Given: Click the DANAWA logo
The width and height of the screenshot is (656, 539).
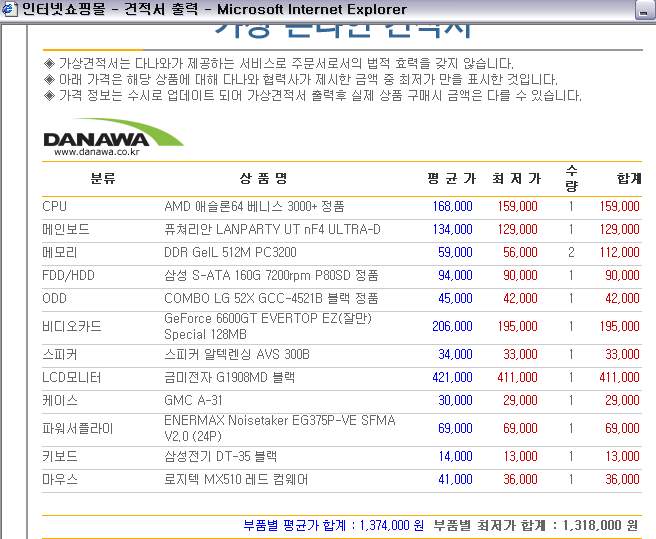Looking at the screenshot, I should click(113, 133).
